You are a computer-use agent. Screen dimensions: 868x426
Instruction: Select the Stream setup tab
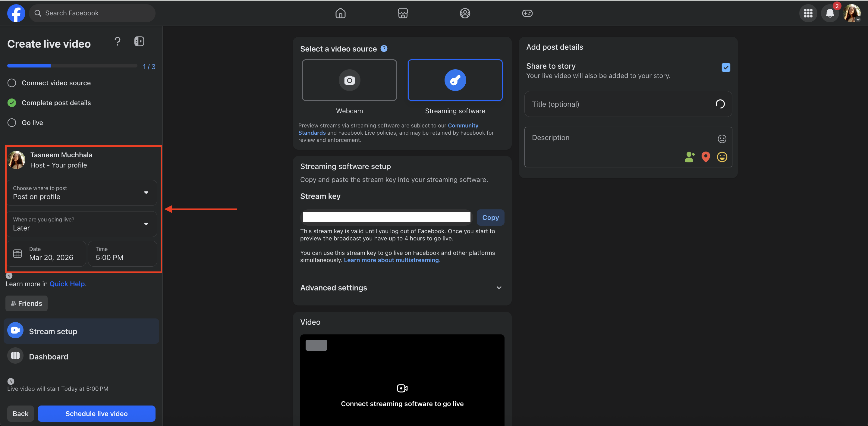[53, 331]
